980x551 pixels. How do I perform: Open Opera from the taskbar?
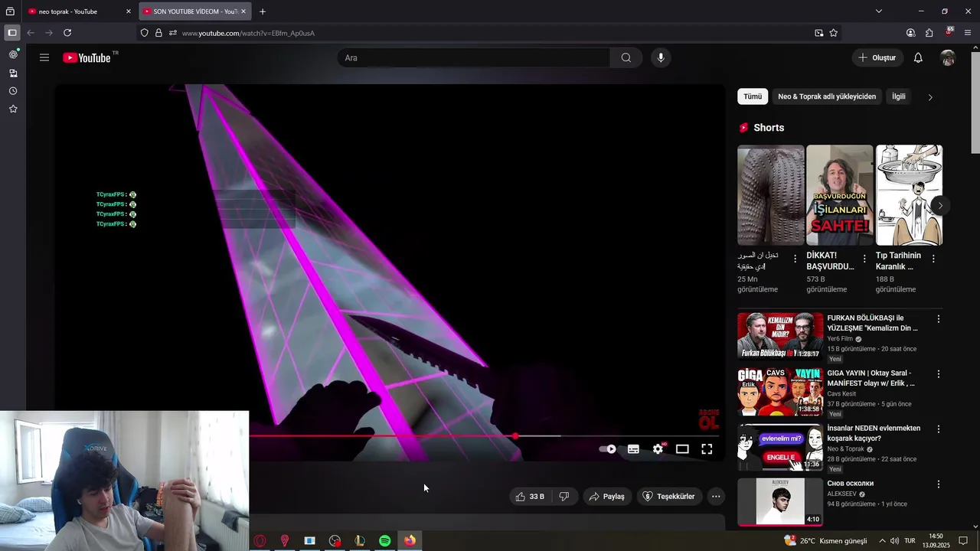pyautogui.click(x=260, y=541)
